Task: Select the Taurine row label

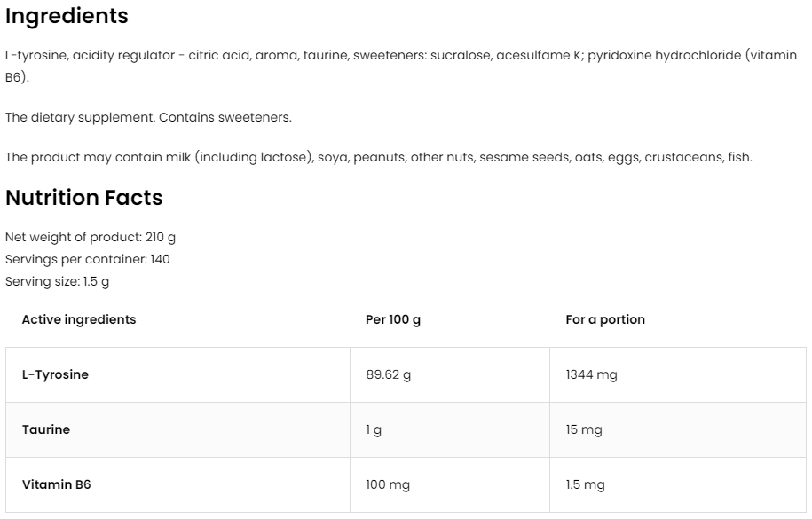Action: 46,429
